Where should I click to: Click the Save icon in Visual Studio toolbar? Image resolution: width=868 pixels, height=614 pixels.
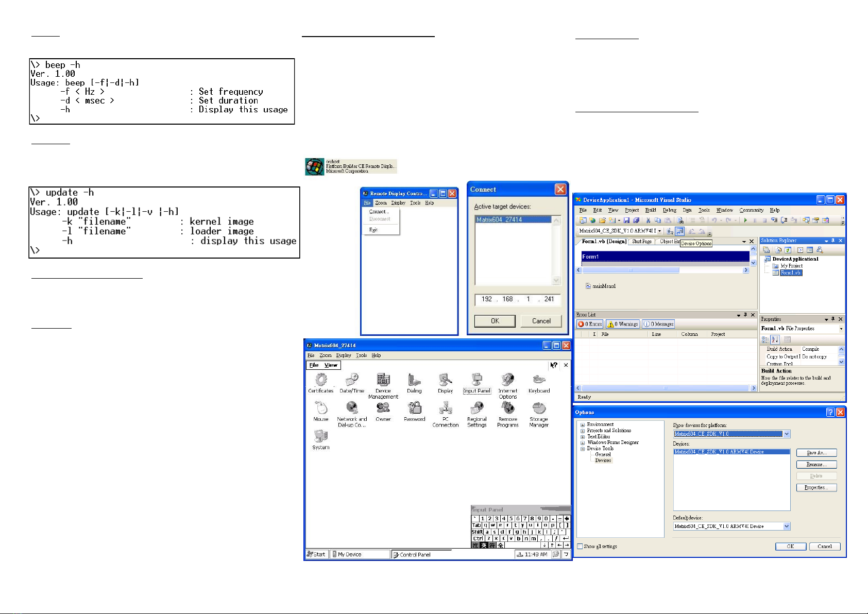pos(626,220)
